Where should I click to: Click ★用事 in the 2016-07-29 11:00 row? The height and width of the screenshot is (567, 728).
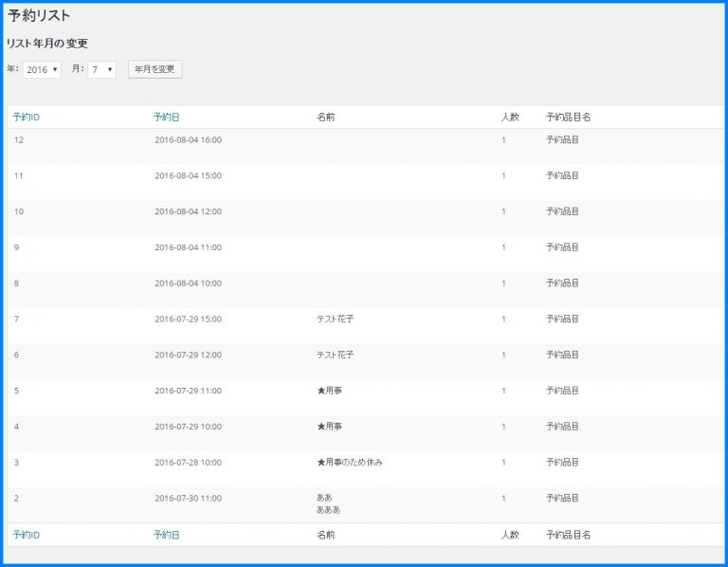point(329,391)
